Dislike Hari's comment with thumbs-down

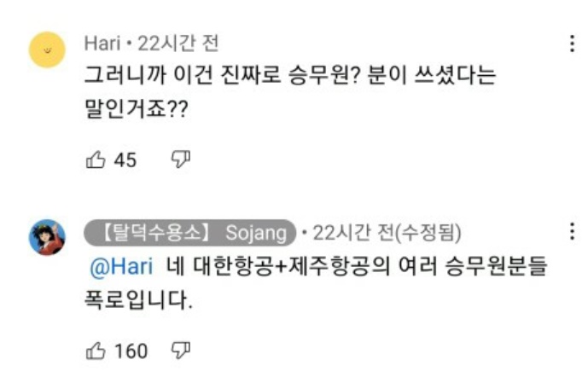pos(180,160)
